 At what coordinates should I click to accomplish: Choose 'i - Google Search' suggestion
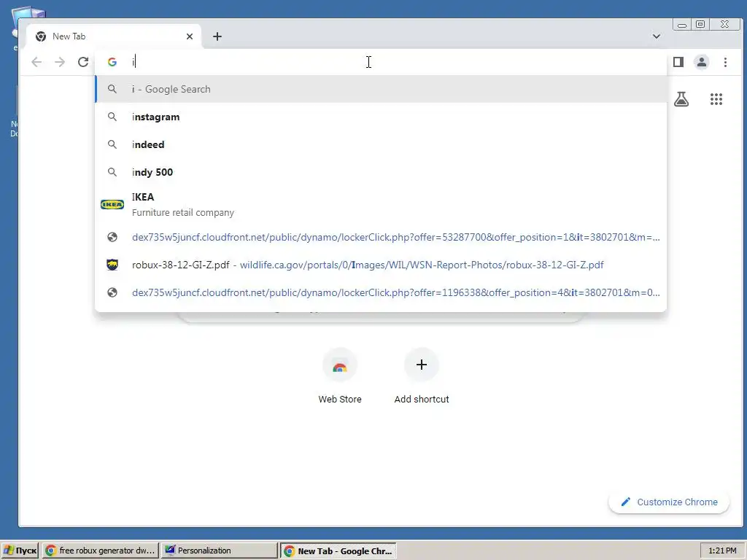point(381,89)
